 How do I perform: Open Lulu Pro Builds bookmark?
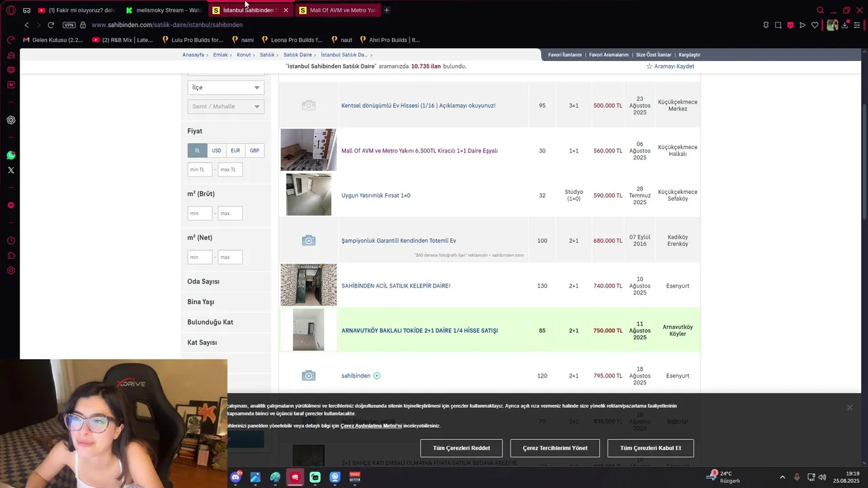click(193, 40)
